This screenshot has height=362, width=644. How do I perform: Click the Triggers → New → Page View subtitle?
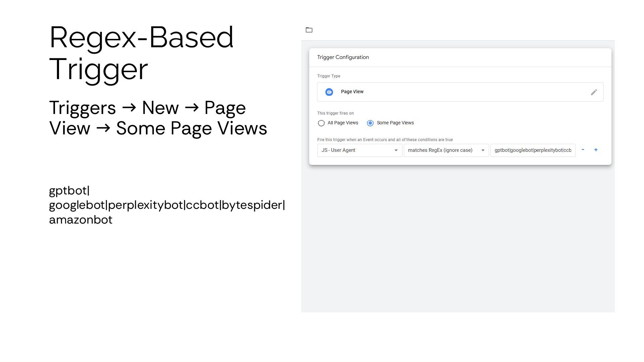[158, 118]
